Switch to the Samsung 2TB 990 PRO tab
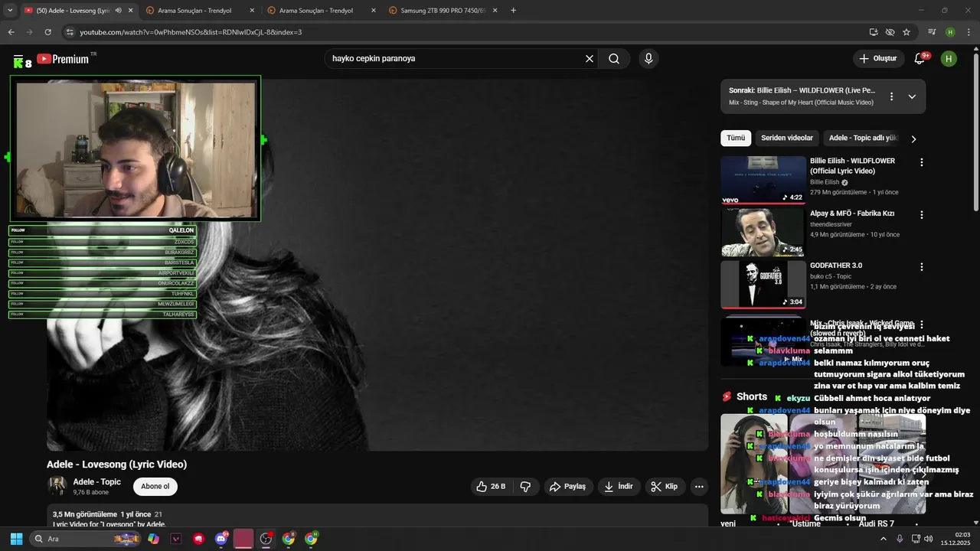 point(444,11)
